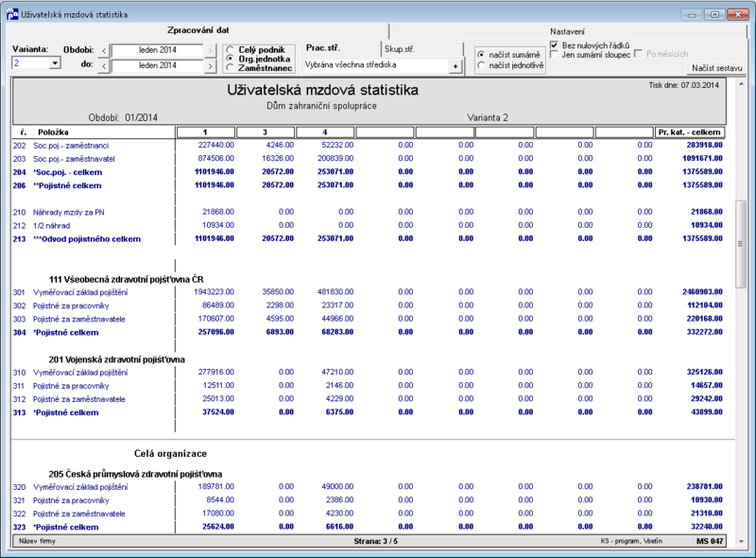The width and height of the screenshot is (756, 558).
Task: Click the plus button beside the střediska field
Action: 455,66
